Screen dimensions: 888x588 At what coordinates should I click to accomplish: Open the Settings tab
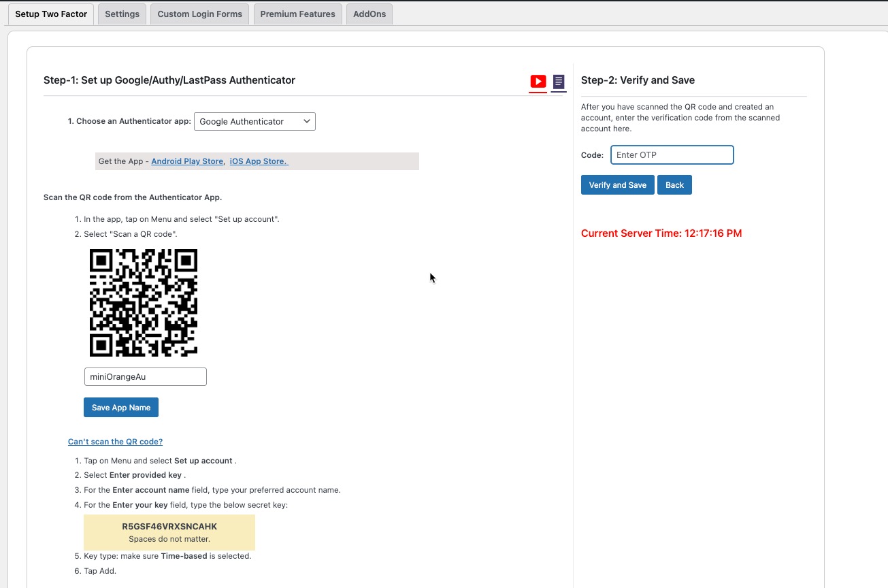pos(122,14)
